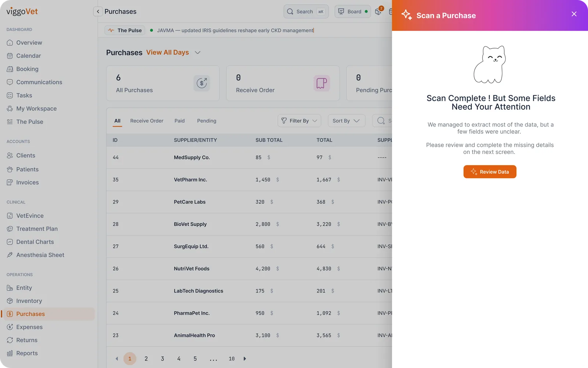The image size is (588, 368).
Task: Go to page 10 of purchases
Action: click(232, 359)
